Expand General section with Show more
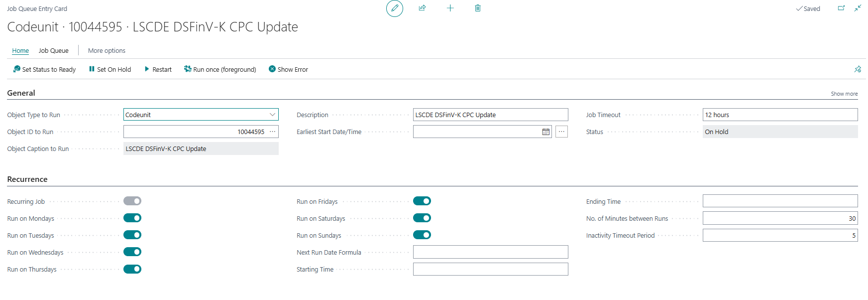Image resolution: width=868 pixels, height=300 pixels. click(844, 94)
